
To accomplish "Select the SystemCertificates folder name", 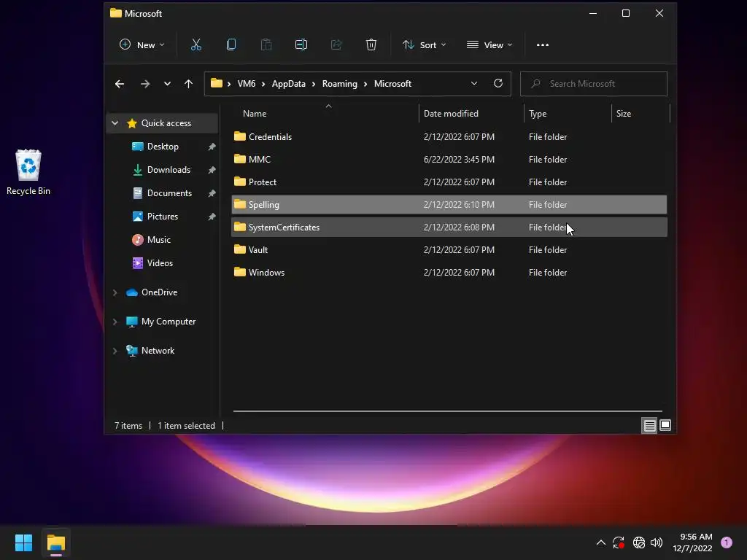I will tap(284, 227).
